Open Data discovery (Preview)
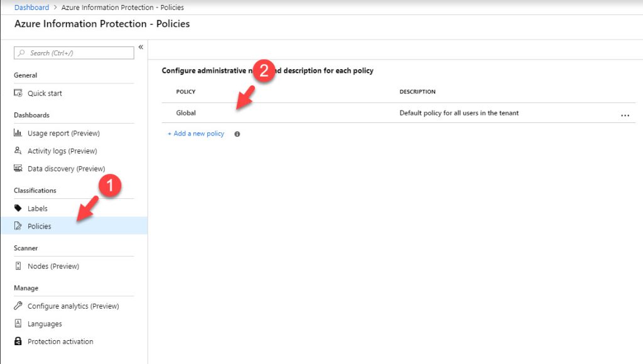This screenshot has width=643, height=364. point(63,168)
